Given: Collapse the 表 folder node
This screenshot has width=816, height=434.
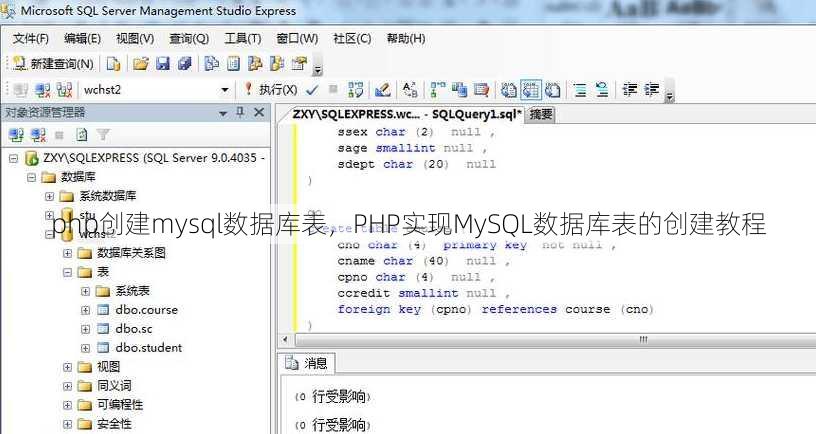Looking at the screenshot, I should click(x=68, y=272).
